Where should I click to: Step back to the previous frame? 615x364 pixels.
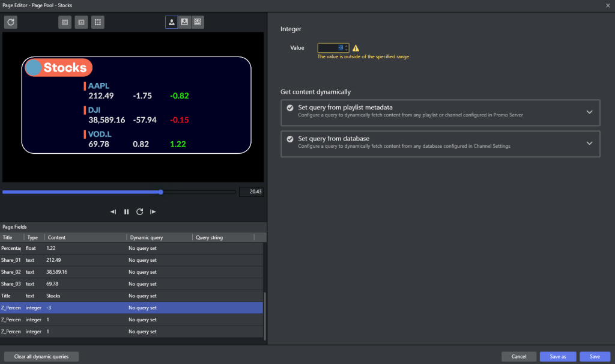click(113, 211)
